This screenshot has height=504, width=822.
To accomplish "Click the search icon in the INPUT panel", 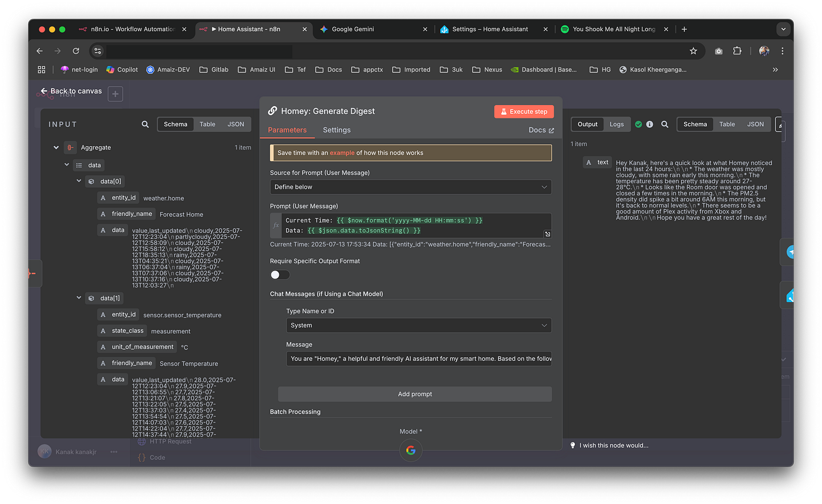I will (x=144, y=124).
